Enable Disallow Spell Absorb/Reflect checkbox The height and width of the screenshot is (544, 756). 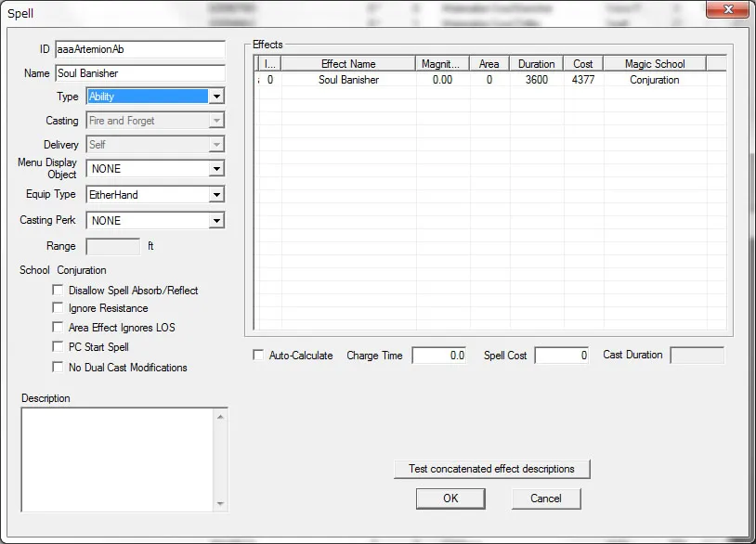pos(59,291)
